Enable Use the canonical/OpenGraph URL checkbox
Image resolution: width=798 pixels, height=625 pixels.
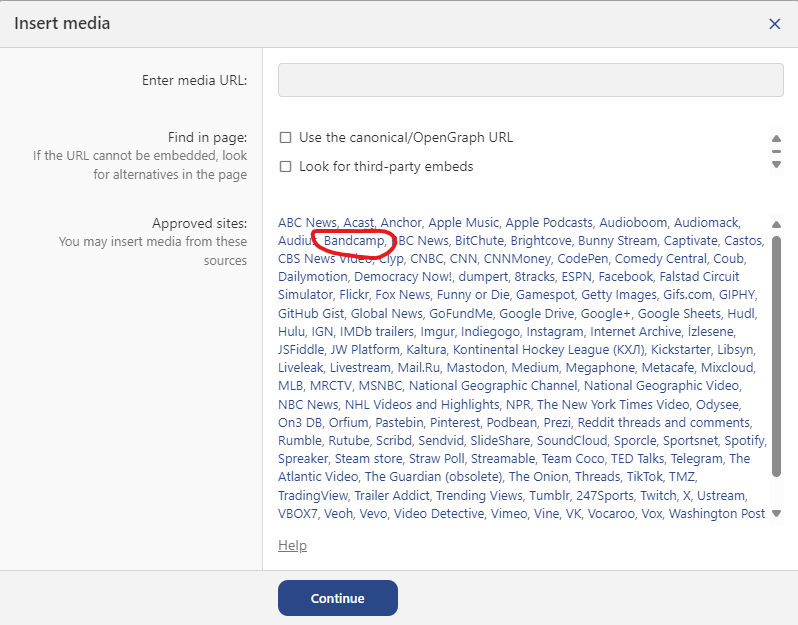coord(286,137)
